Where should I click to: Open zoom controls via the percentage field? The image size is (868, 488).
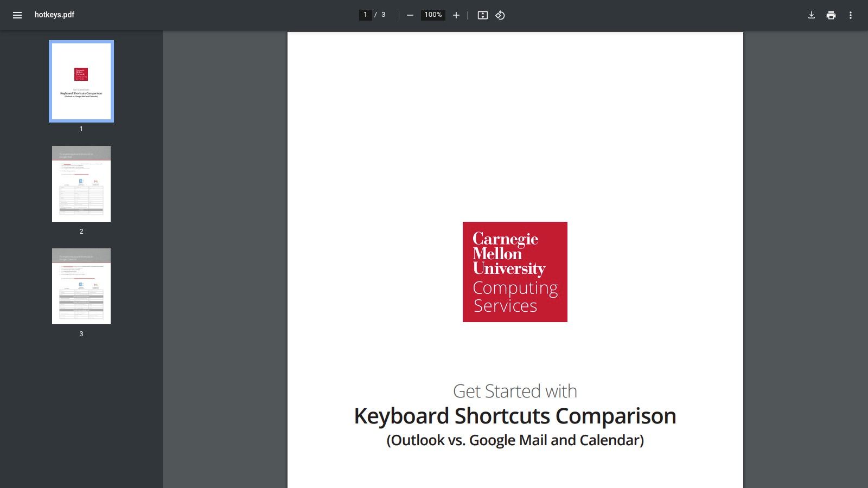432,15
